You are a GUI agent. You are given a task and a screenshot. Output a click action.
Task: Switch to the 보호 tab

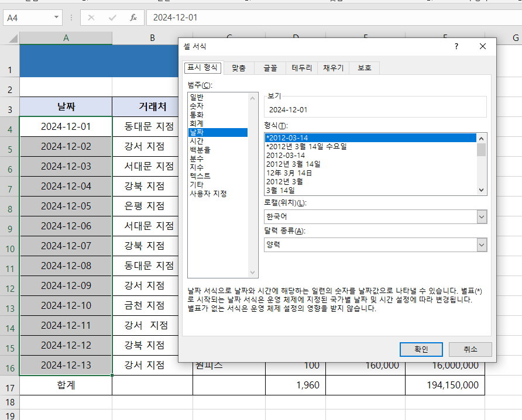tap(364, 68)
